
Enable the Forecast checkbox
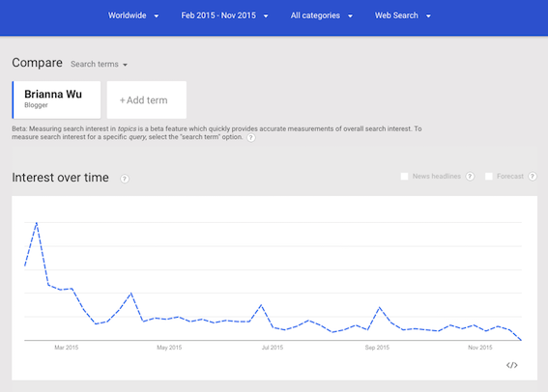pyautogui.click(x=489, y=177)
